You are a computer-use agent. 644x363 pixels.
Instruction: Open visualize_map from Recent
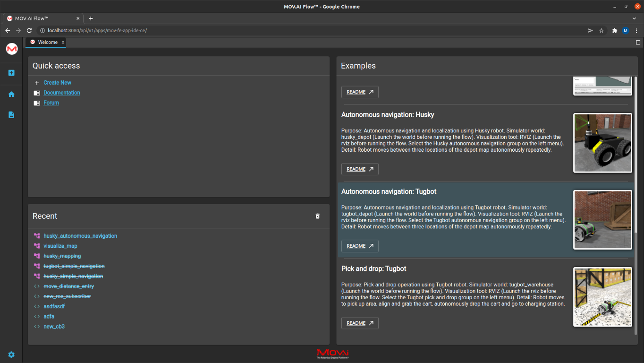(60, 246)
